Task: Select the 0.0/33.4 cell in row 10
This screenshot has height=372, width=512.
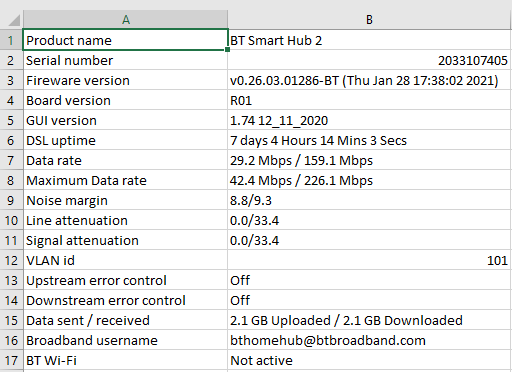Action: 370,220
